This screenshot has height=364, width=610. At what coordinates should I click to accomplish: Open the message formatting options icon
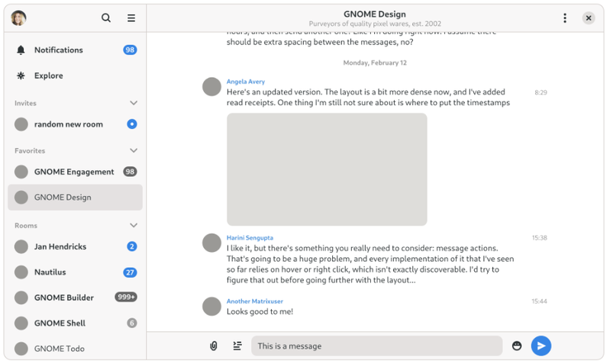point(237,346)
